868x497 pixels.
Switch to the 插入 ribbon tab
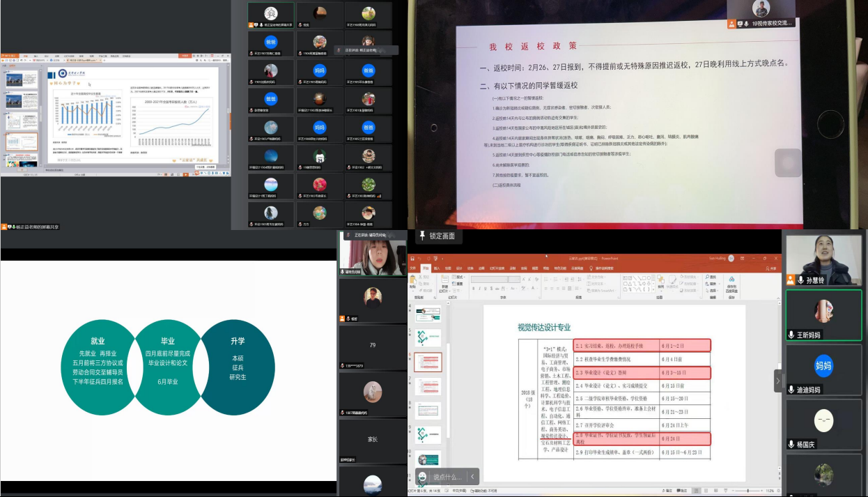[x=437, y=268]
